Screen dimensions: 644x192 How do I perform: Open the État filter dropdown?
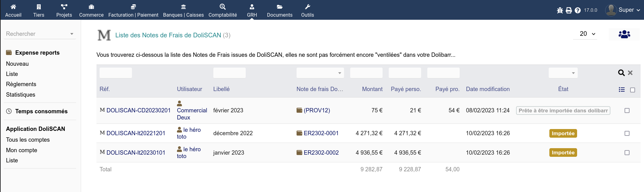click(563, 73)
